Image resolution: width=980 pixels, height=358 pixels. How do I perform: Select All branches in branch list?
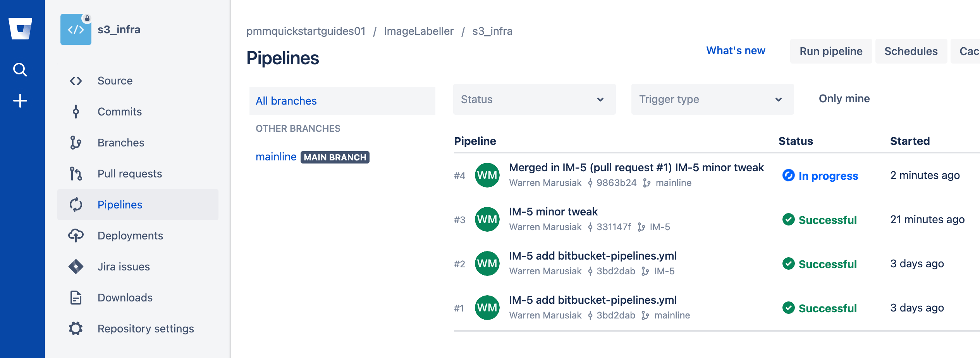click(286, 101)
